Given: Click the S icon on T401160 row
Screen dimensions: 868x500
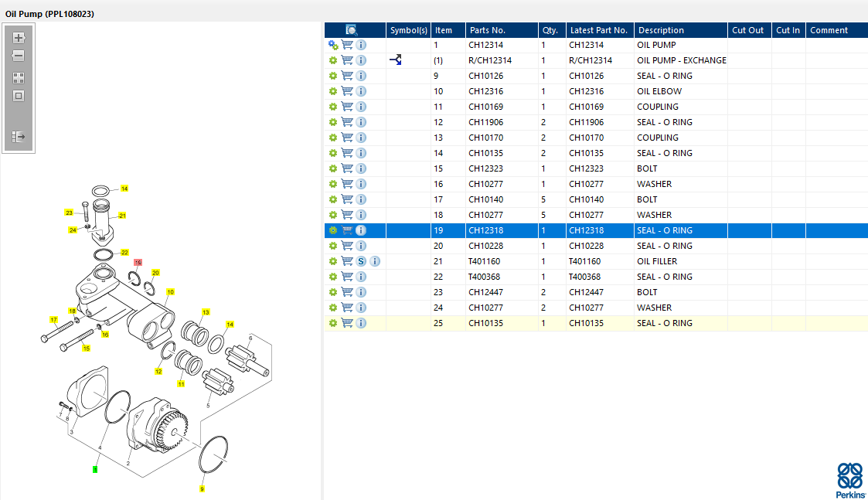Looking at the screenshot, I should 361,261.
